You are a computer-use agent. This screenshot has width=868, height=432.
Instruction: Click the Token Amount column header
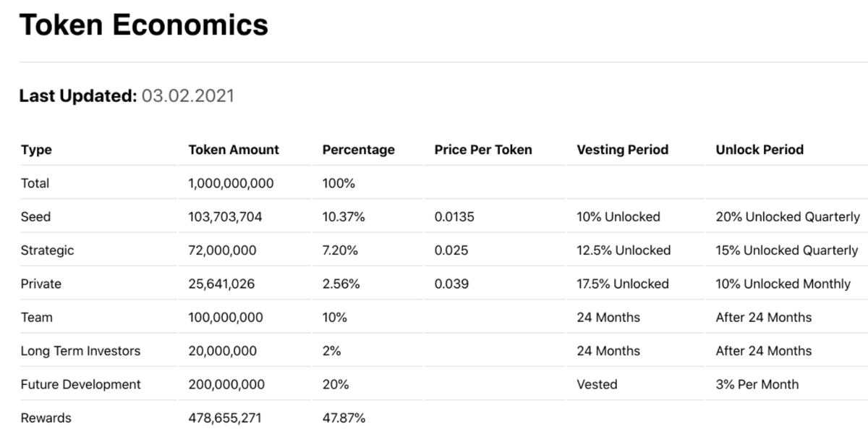[x=234, y=150]
